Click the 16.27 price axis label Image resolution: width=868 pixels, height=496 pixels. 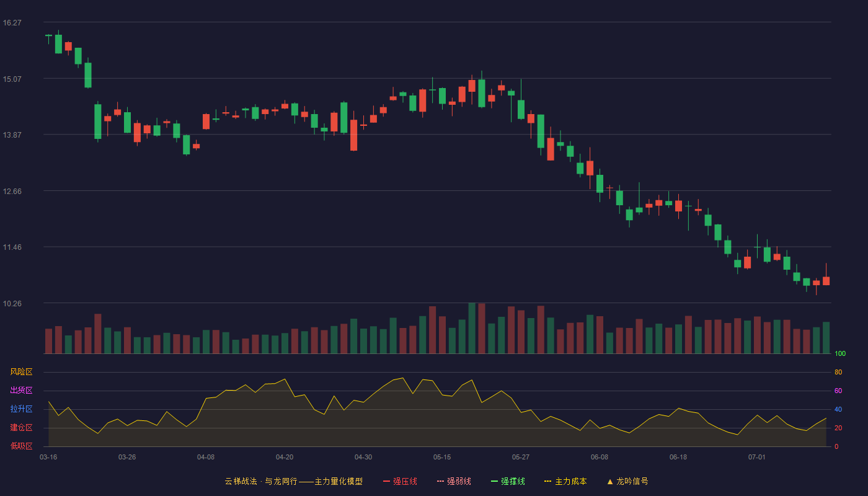(12, 23)
